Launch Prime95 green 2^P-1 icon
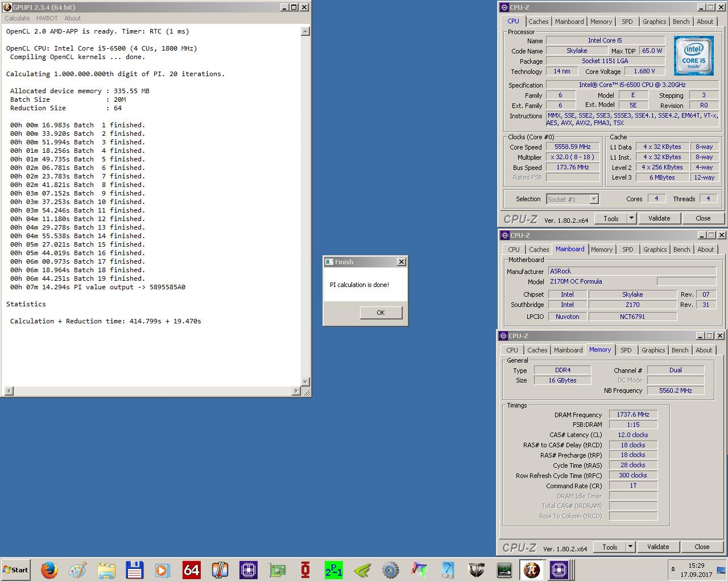728x582 pixels. coord(333,569)
